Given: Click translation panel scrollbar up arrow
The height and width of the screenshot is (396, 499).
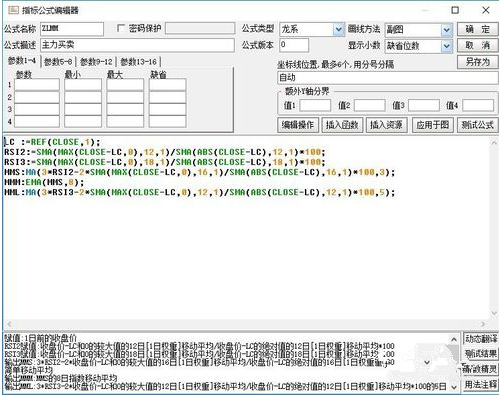Looking at the screenshot, I should click(x=454, y=339).
